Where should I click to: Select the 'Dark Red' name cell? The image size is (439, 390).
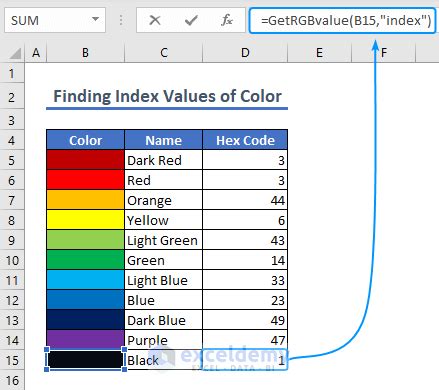click(x=163, y=160)
